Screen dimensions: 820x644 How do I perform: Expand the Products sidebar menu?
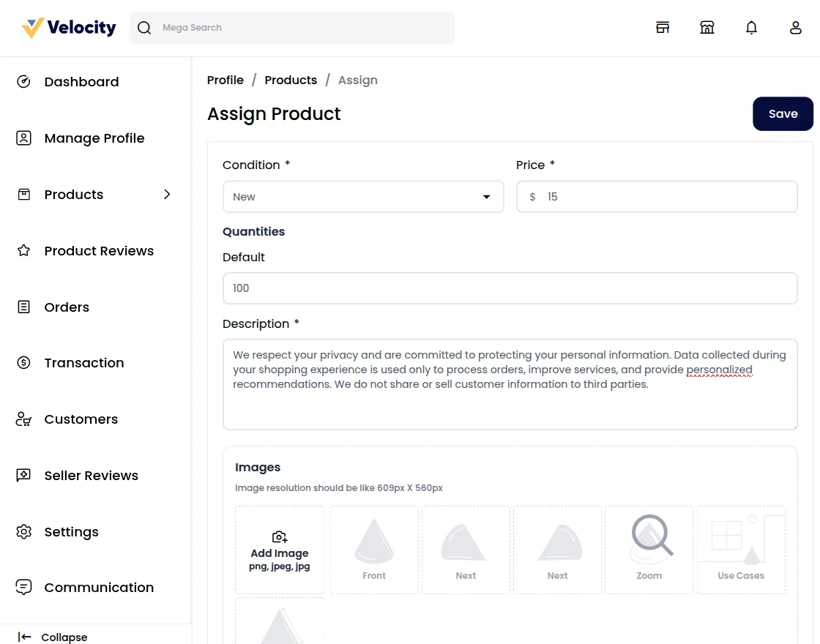tap(167, 195)
